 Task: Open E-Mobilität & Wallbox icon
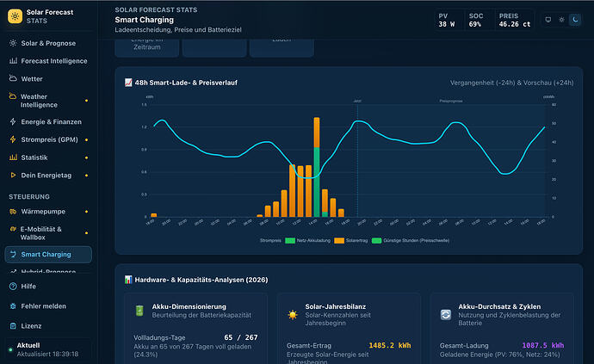click(x=13, y=229)
